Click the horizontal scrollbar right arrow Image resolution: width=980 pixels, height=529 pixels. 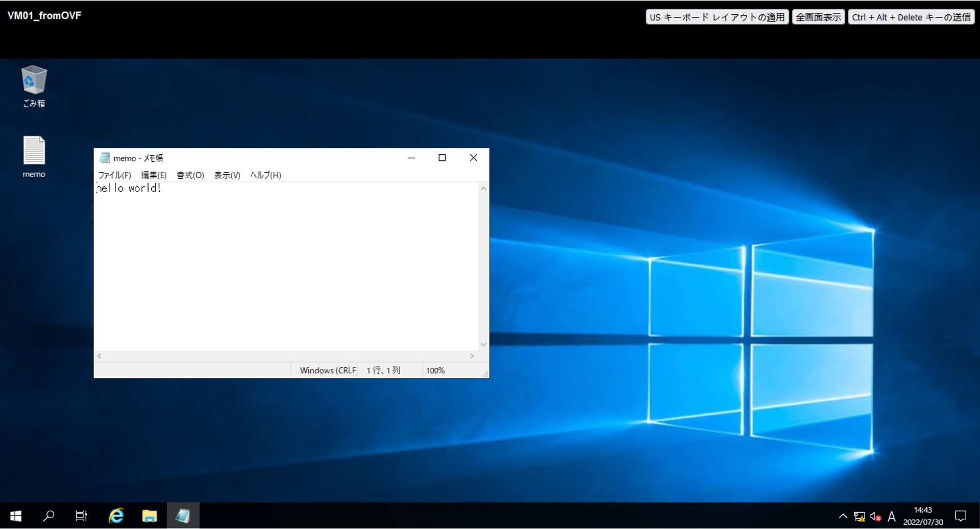pos(472,356)
